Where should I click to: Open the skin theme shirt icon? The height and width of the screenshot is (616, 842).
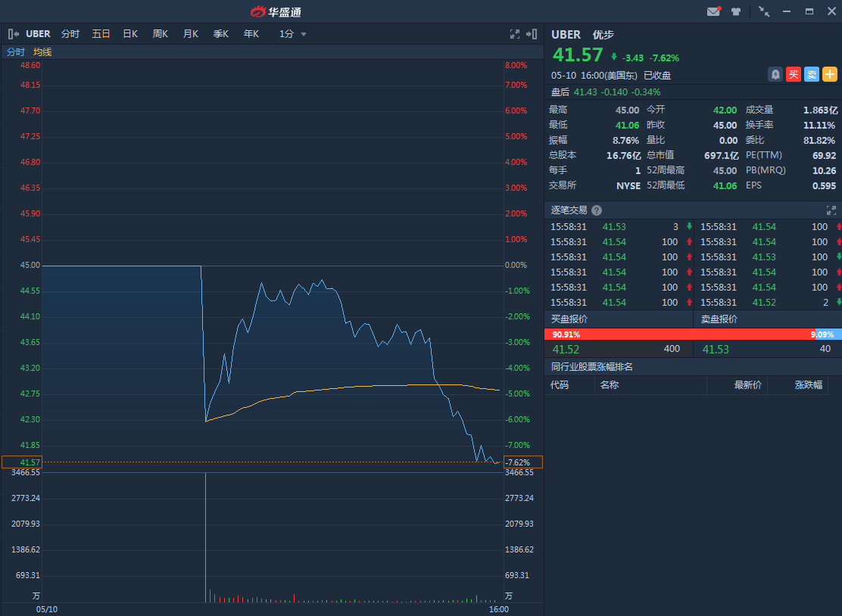click(x=736, y=11)
